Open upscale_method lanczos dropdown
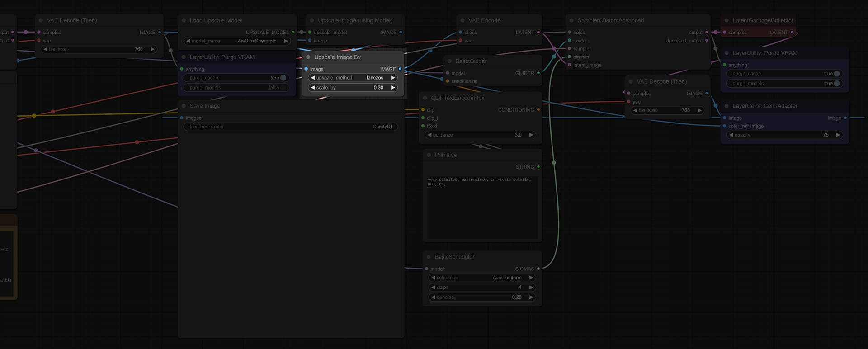Screen dimensions: 868x349 click(x=353, y=78)
